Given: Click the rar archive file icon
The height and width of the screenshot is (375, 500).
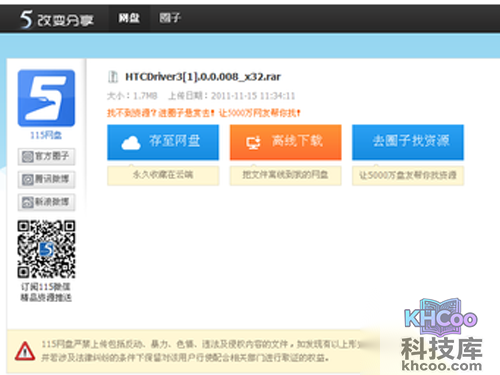Looking at the screenshot, I should (x=113, y=77).
